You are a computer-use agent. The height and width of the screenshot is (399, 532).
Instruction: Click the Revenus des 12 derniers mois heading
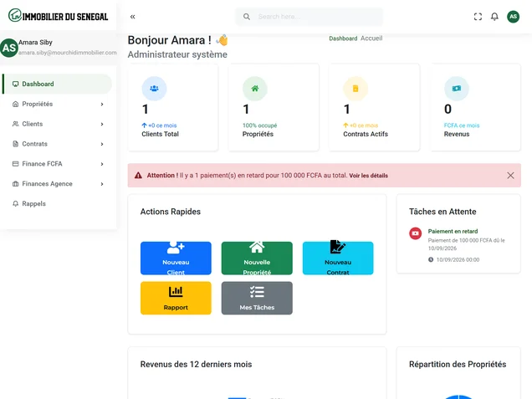[x=196, y=365]
